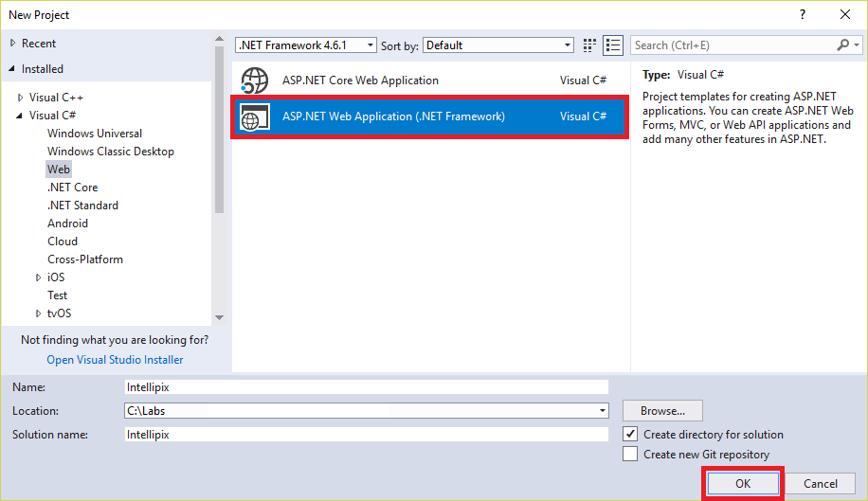Select the Test category
This screenshot has width=868, height=501.
pos(58,295)
